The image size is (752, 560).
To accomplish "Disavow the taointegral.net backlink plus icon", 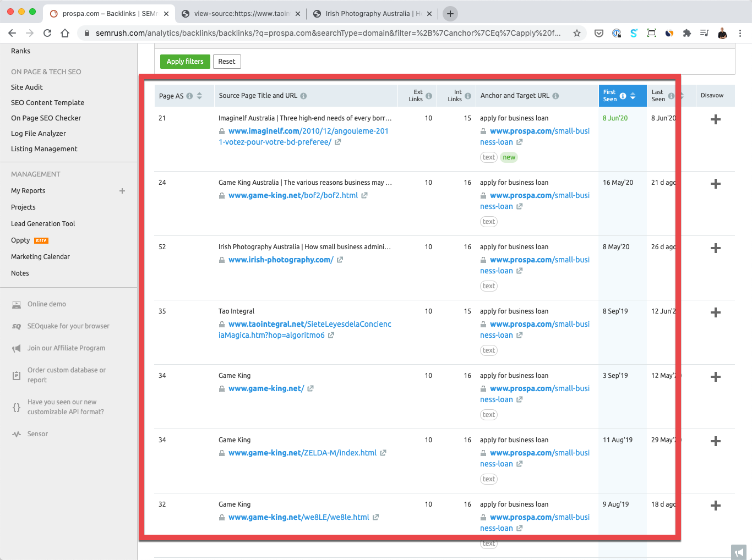I will pos(716,312).
